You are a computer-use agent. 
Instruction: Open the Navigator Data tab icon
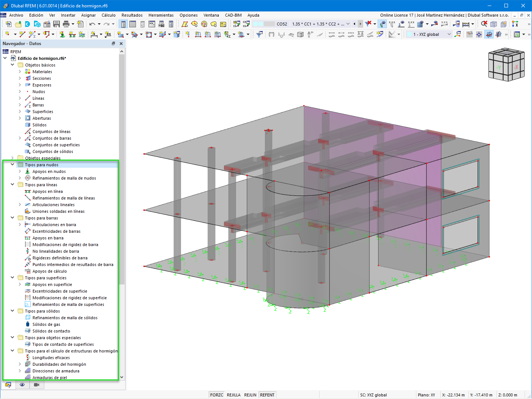coord(8,385)
